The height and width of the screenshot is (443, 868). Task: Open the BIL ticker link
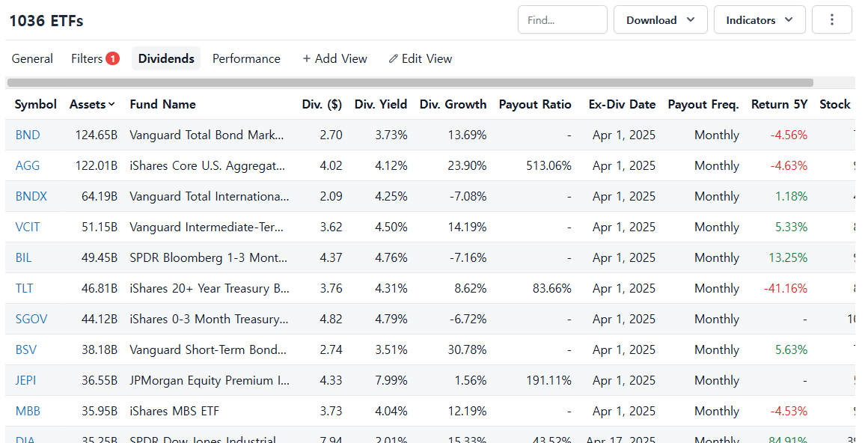23,258
